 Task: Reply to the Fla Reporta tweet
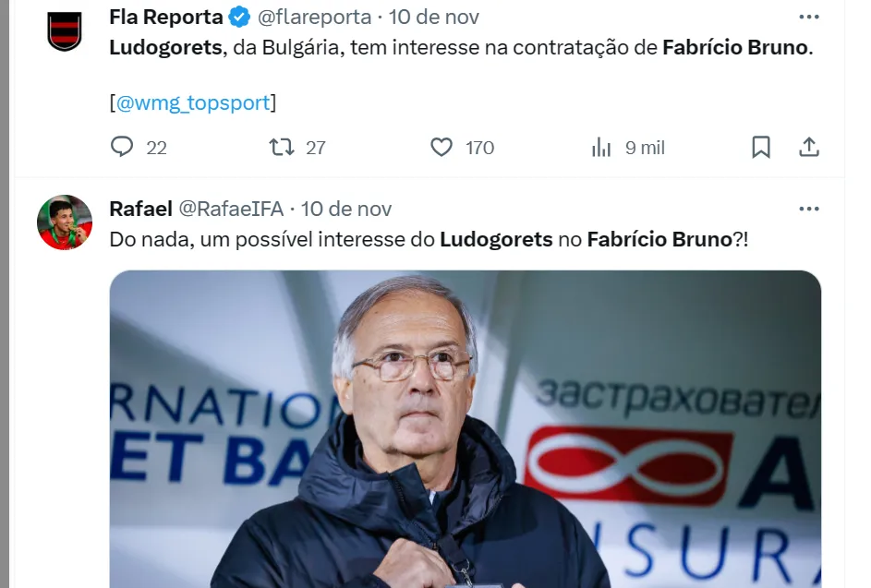[x=122, y=147]
